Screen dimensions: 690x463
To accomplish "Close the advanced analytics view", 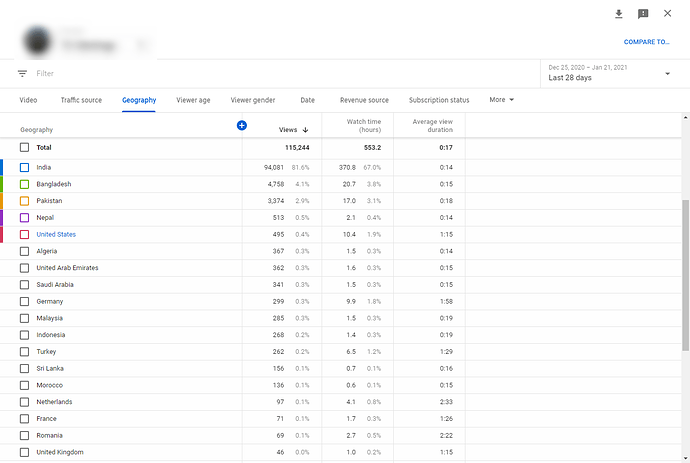I will 668,13.
